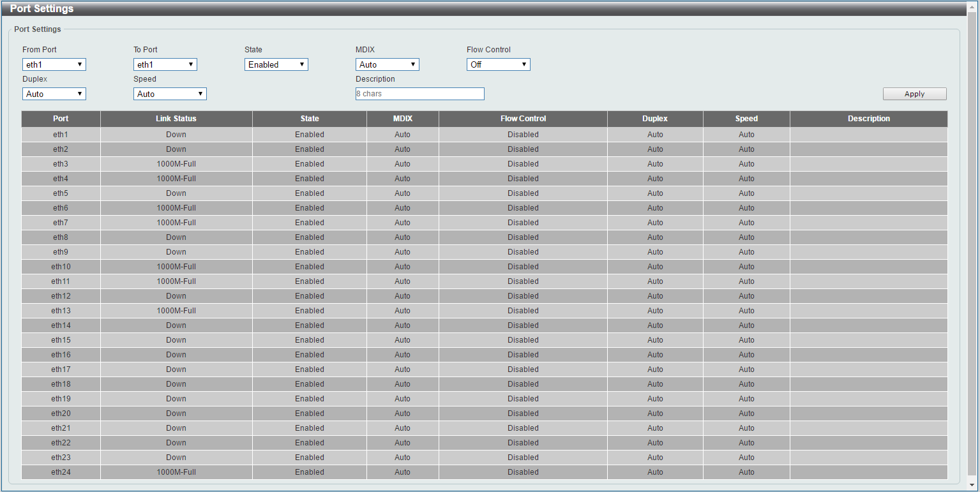Viewport: 980px width, 492px height.
Task: Click the eth24 port cell
Action: pyautogui.click(x=61, y=472)
